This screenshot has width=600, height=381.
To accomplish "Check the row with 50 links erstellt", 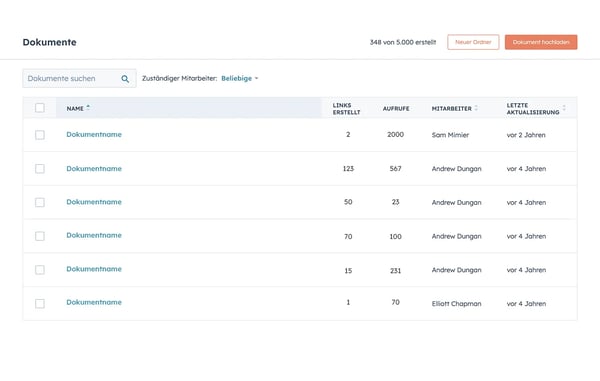I will pos(40,202).
